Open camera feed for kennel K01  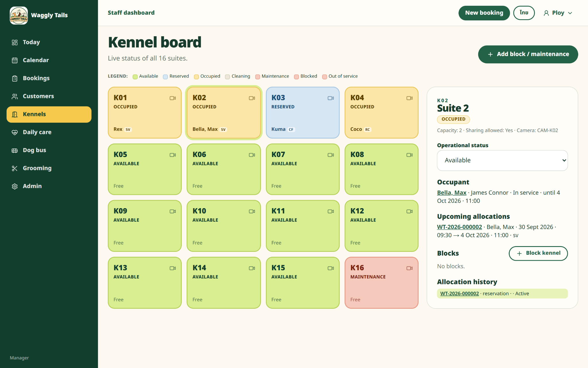(x=173, y=98)
